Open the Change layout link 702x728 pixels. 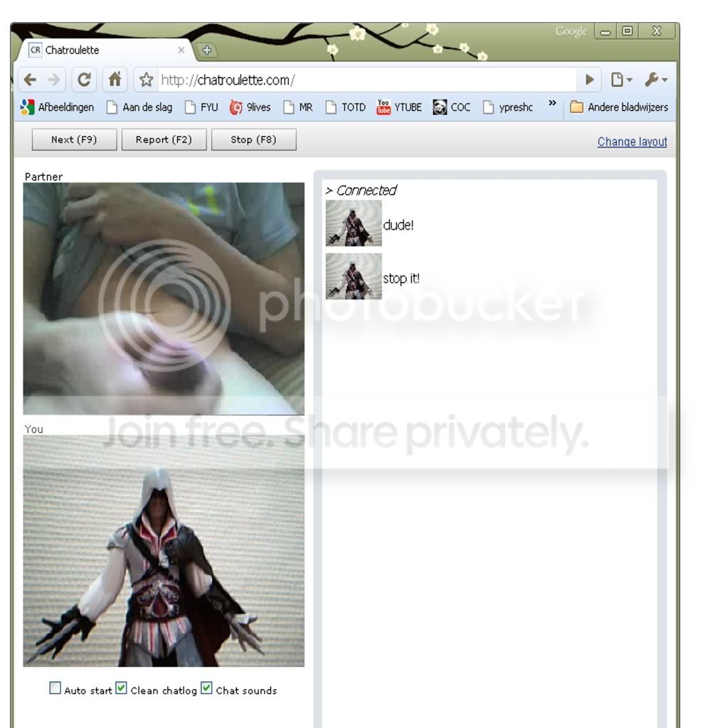click(632, 141)
